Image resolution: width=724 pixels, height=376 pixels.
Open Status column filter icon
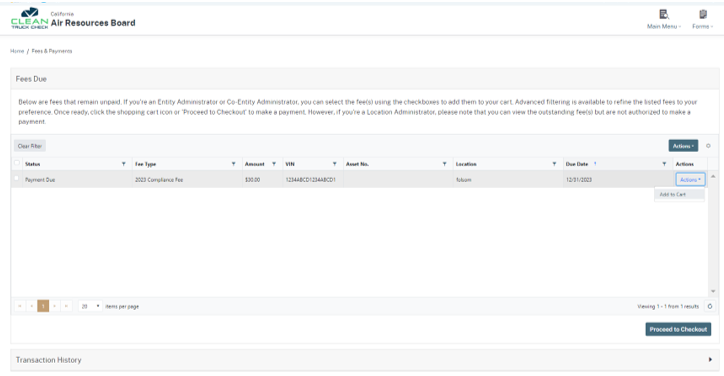(123, 164)
